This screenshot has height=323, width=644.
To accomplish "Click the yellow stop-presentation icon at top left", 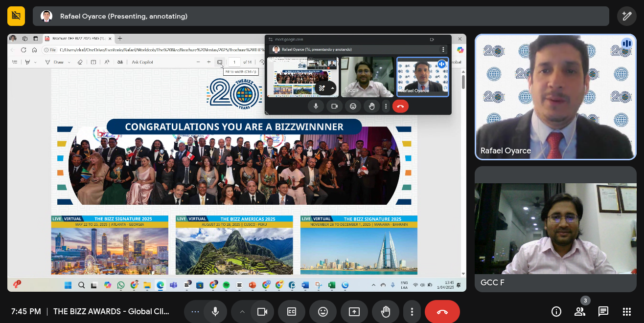I will click(x=16, y=16).
